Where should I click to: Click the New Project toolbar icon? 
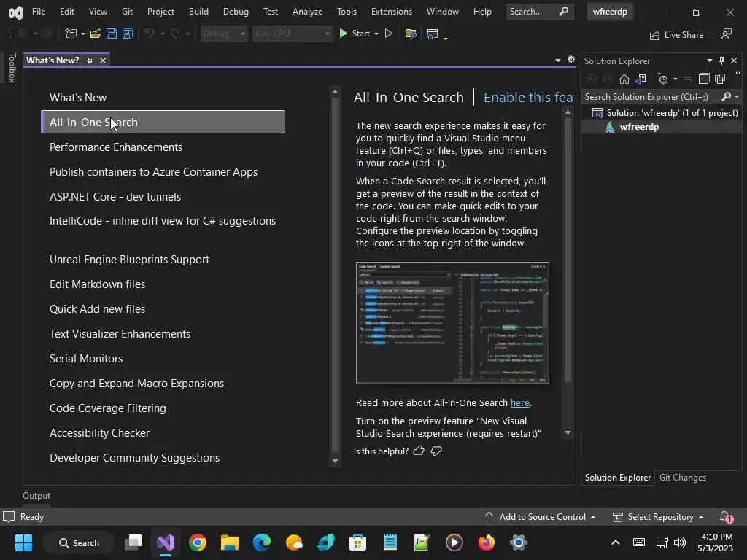pos(71,34)
